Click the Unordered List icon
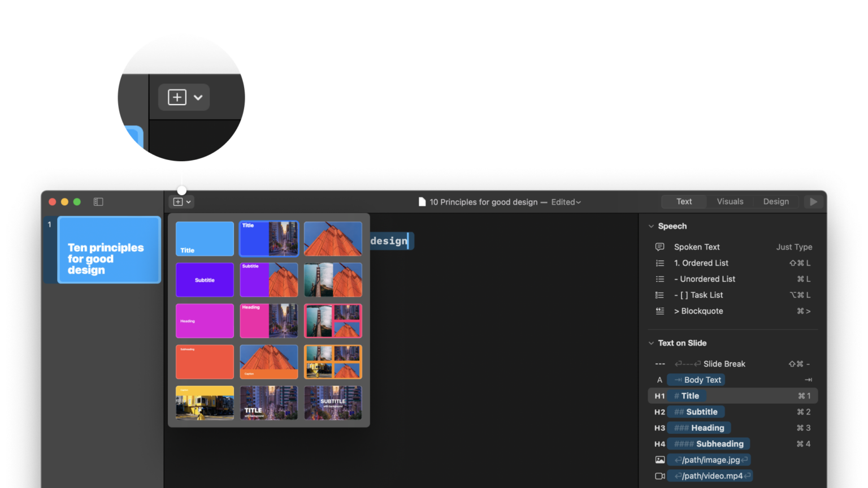 click(659, 279)
